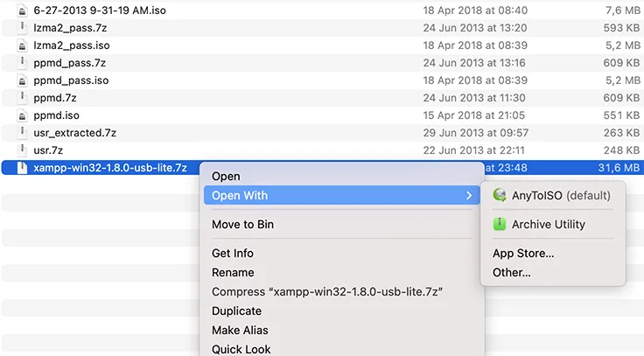Image resolution: width=644 pixels, height=356 pixels.
Task: Select Open With in context menu
Action: (x=342, y=195)
